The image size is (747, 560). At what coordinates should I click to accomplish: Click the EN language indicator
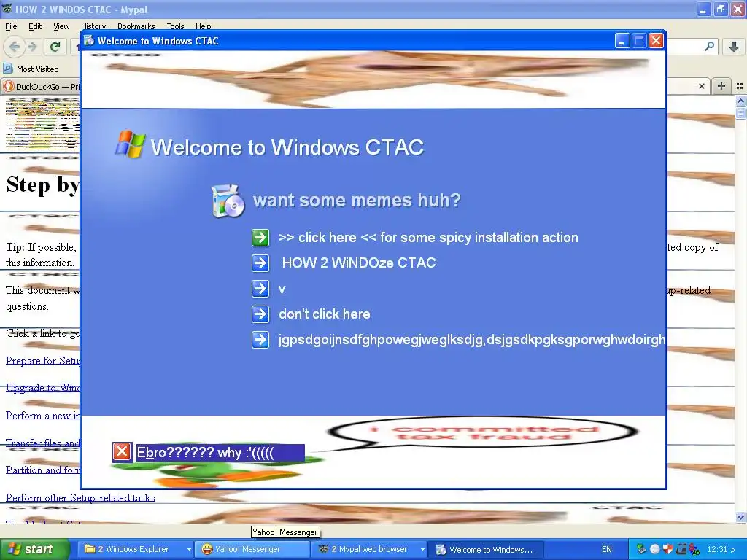606,549
